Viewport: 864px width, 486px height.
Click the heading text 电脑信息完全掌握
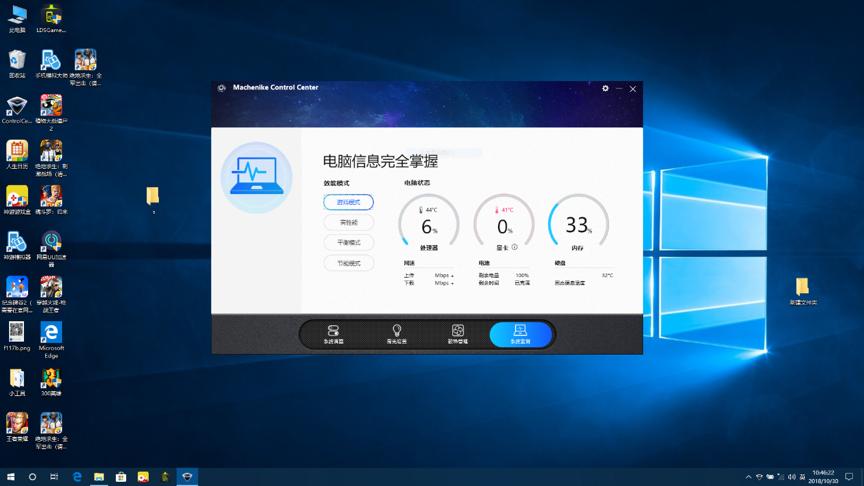point(380,161)
